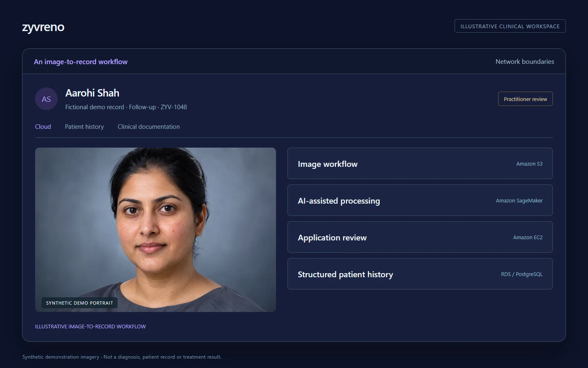Click the Amazon S3 label
588x368 pixels.
pyautogui.click(x=529, y=164)
